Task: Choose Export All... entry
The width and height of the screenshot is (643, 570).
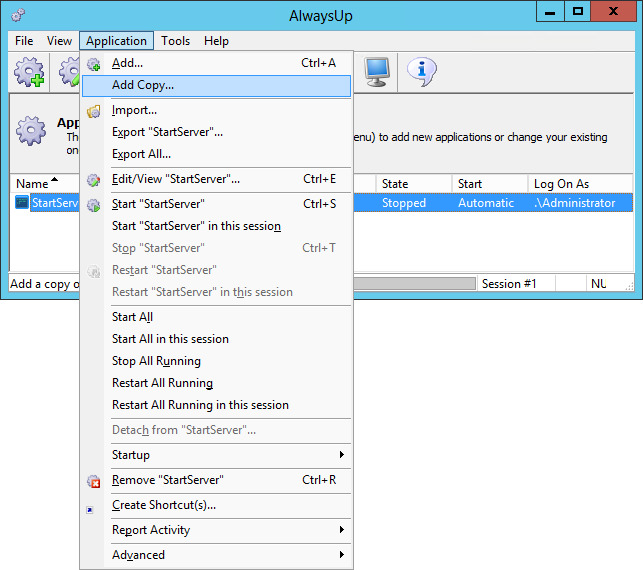Action: [217, 154]
